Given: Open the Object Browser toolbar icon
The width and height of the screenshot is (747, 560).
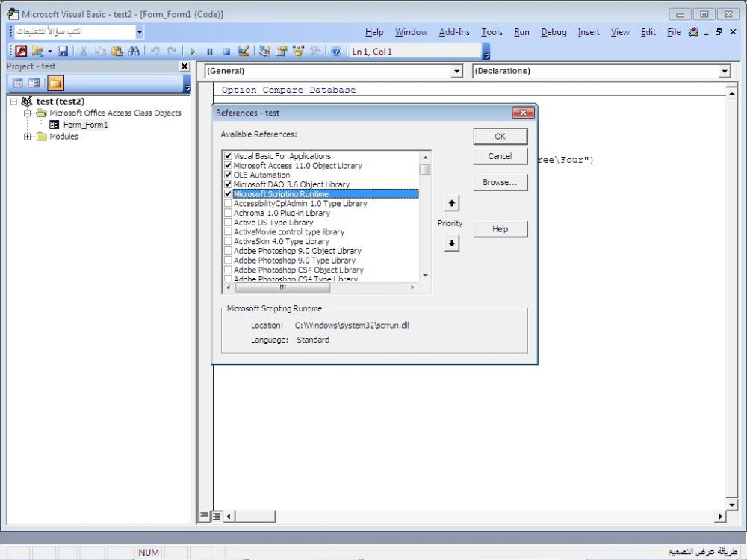Looking at the screenshot, I should tap(298, 51).
